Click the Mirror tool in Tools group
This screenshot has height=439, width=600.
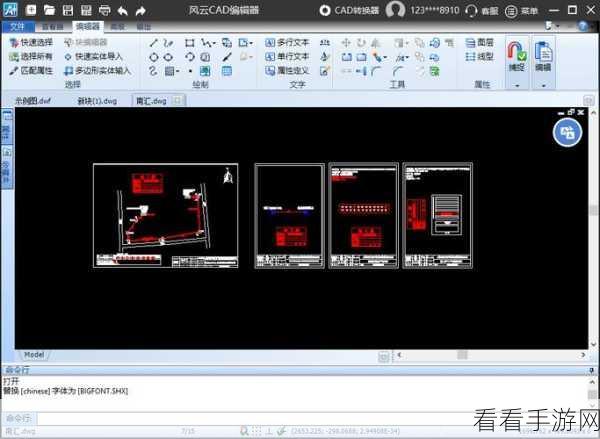point(376,43)
